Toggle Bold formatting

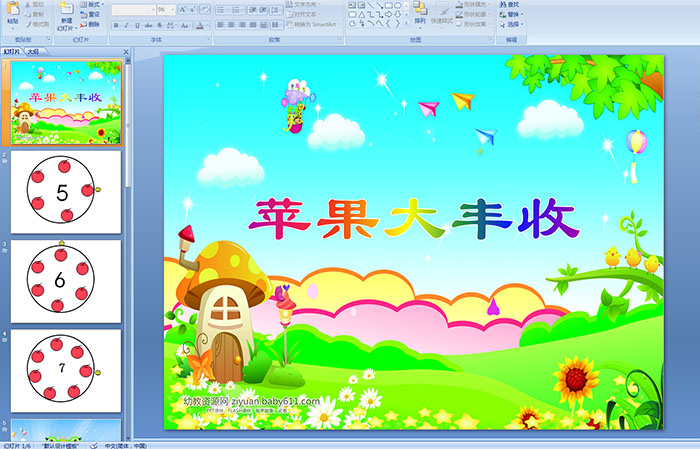pyautogui.click(x=115, y=24)
